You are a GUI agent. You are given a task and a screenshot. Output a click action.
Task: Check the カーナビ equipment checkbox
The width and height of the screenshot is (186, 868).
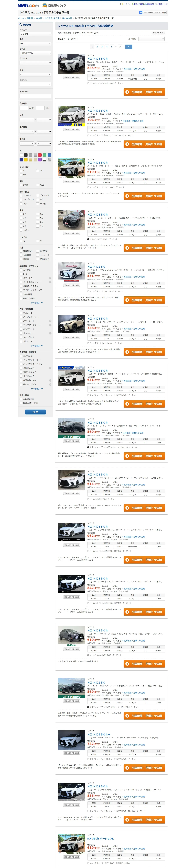[21, 270]
